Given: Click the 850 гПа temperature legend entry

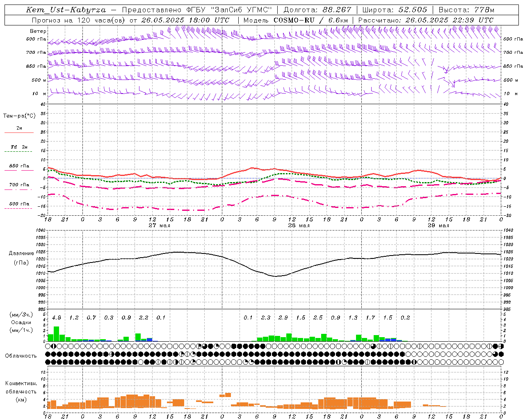Looking at the screenshot, I should [x=19, y=166].
